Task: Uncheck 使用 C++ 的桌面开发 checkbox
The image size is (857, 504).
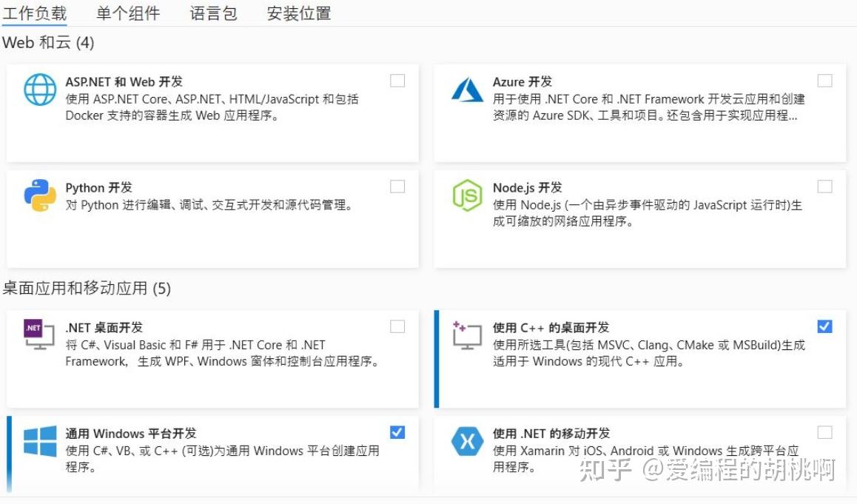Action: tap(824, 326)
